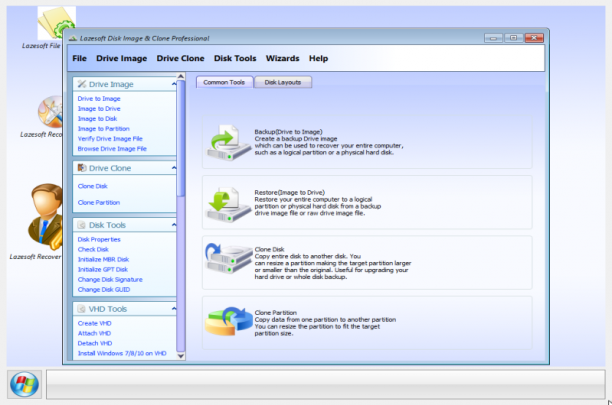This screenshot has height=405, width=612.
Task: Collapse the Drive Image sidebar section
Action: click(173, 84)
